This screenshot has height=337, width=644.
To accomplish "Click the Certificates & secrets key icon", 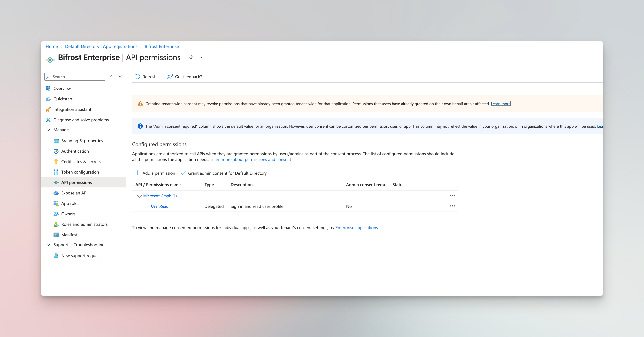I will (56, 162).
